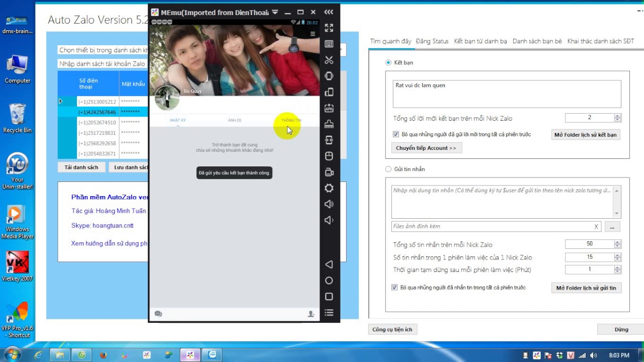Install APK via MEmu APK icon
Screen dimensions: 644x362
click(x=329, y=108)
